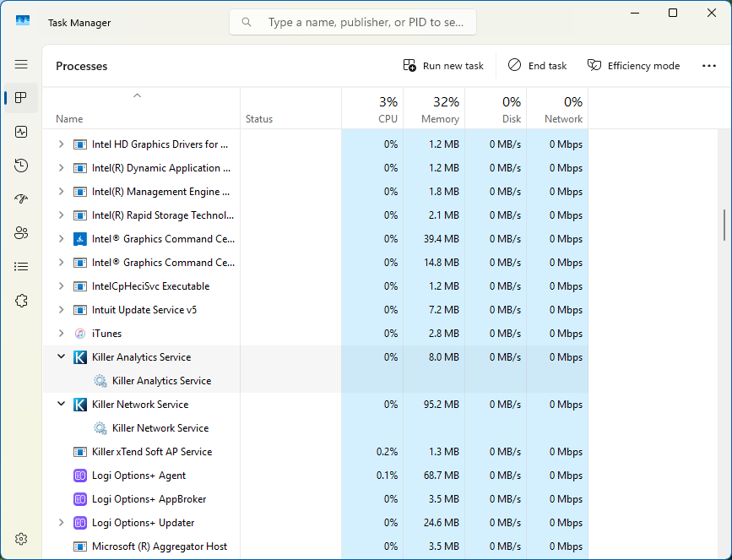
Task: Click the search box for processes
Action: tap(352, 22)
